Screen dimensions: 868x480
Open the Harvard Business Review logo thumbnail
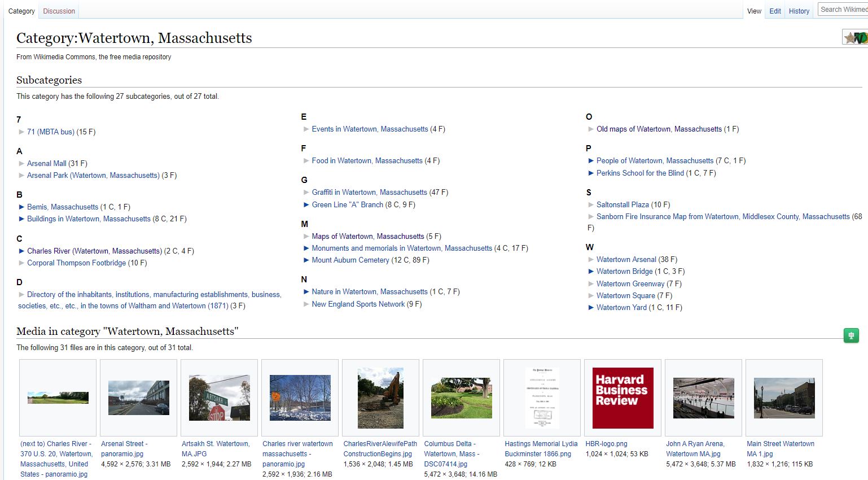pyautogui.click(x=622, y=398)
